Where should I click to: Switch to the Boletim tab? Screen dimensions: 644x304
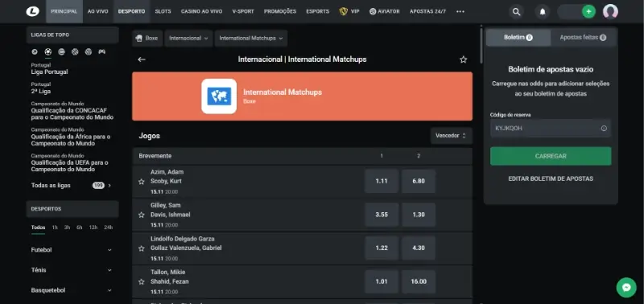(x=518, y=37)
